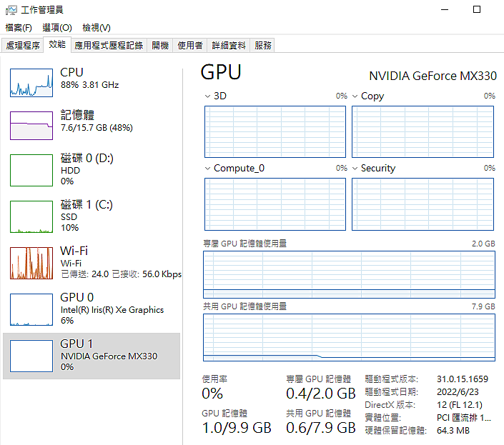This screenshot has width=504, height=445.
Task: Select the Wi-Fi throughput mini graph
Action: (x=31, y=263)
